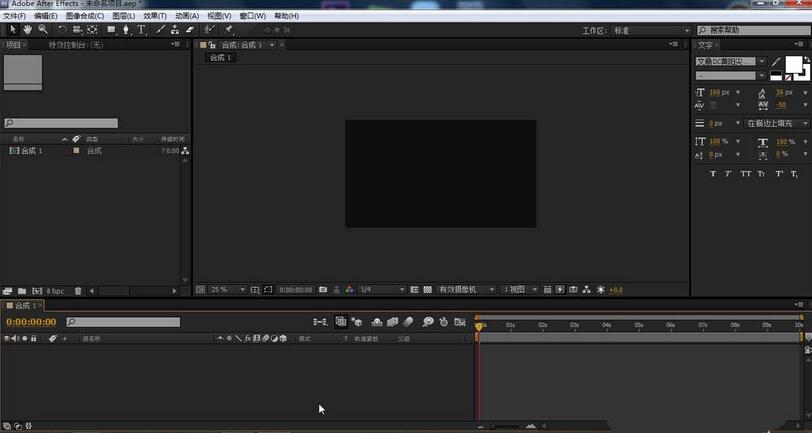Open composition flowchart icon in viewer footer
Viewport: 812px width, 433px height.
[x=586, y=290]
